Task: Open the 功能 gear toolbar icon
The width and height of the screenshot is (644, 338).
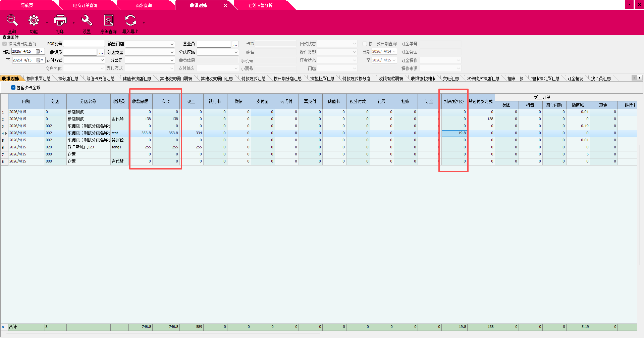Action: (x=34, y=21)
